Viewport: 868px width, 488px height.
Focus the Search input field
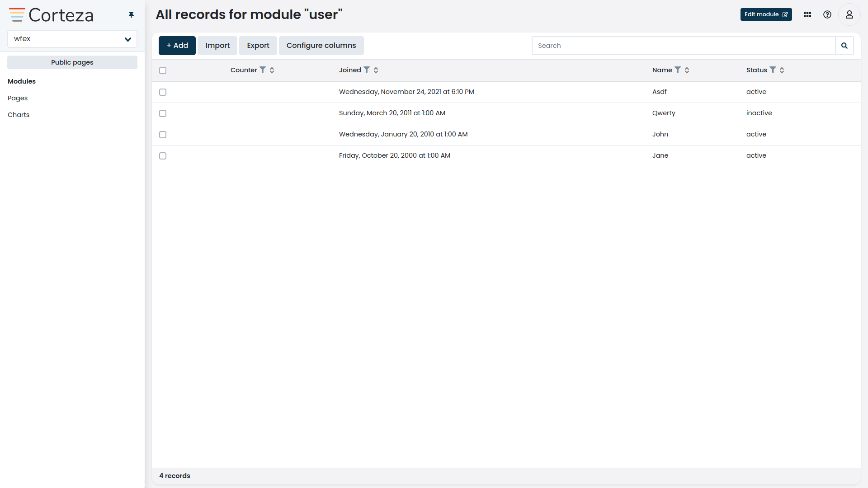pos(684,46)
